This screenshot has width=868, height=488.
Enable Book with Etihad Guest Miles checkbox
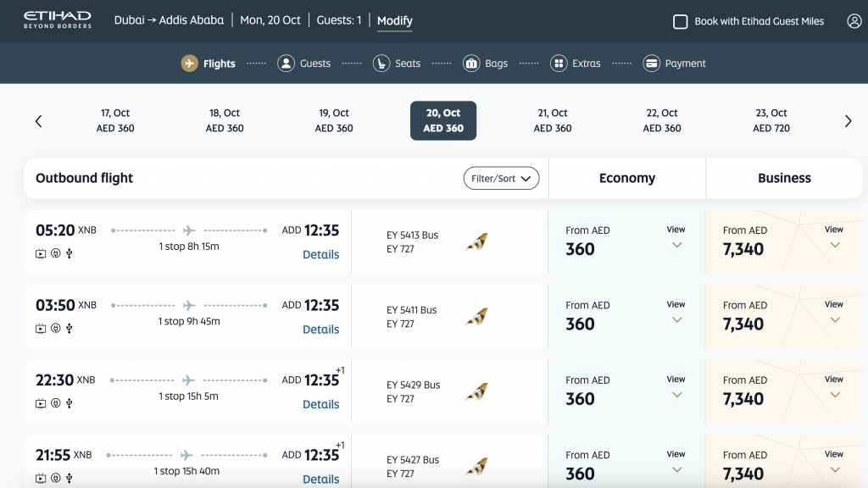point(680,21)
